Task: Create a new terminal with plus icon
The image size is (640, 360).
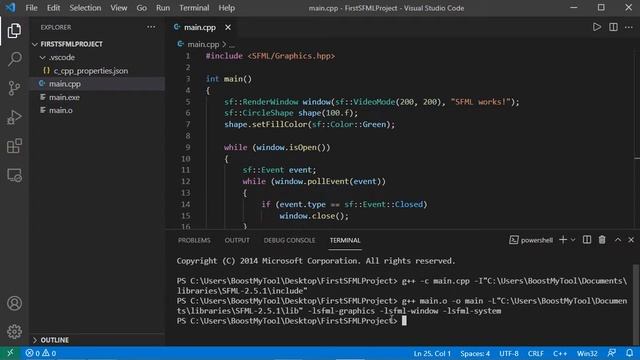Action: click(x=563, y=240)
